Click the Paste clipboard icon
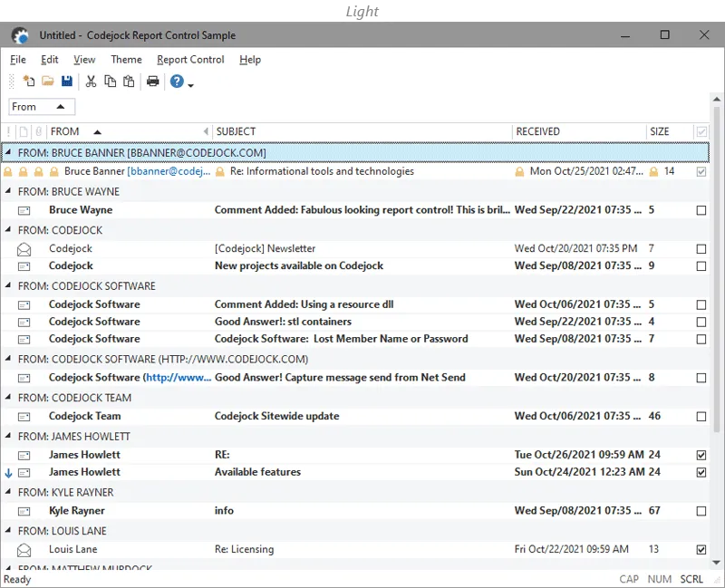The image size is (725, 588). click(x=129, y=82)
